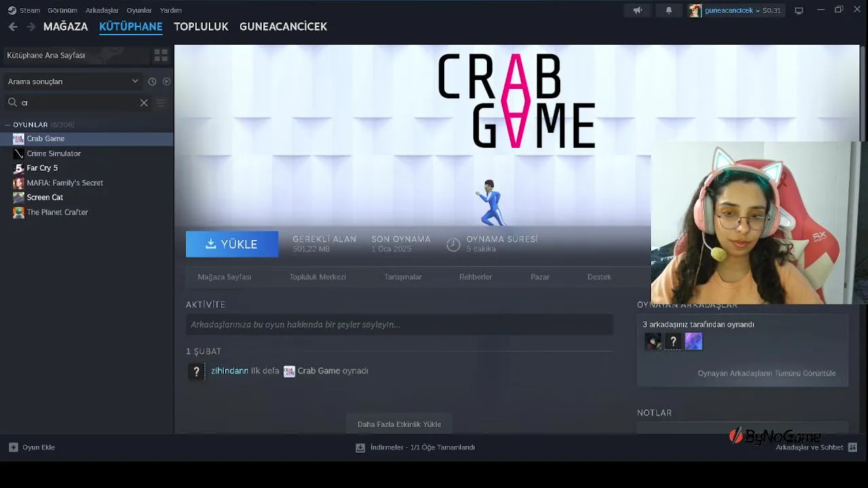868x488 pixels.
Task: Select Crime Simulator in library list
Action: 87,153
